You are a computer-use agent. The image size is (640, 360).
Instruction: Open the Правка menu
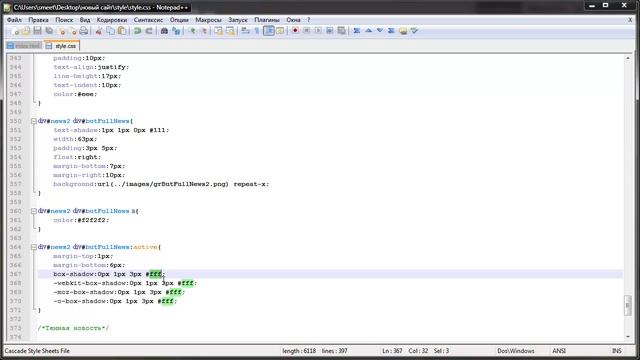click(38, 20)
